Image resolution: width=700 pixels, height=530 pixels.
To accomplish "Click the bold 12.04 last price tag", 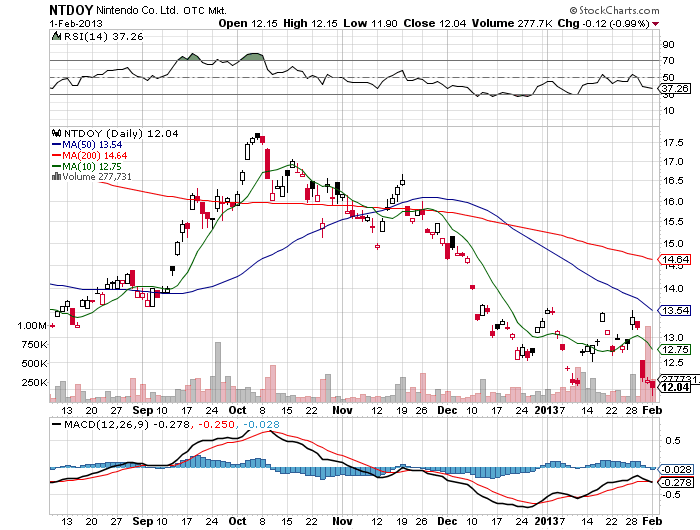I will coord(675,387).
